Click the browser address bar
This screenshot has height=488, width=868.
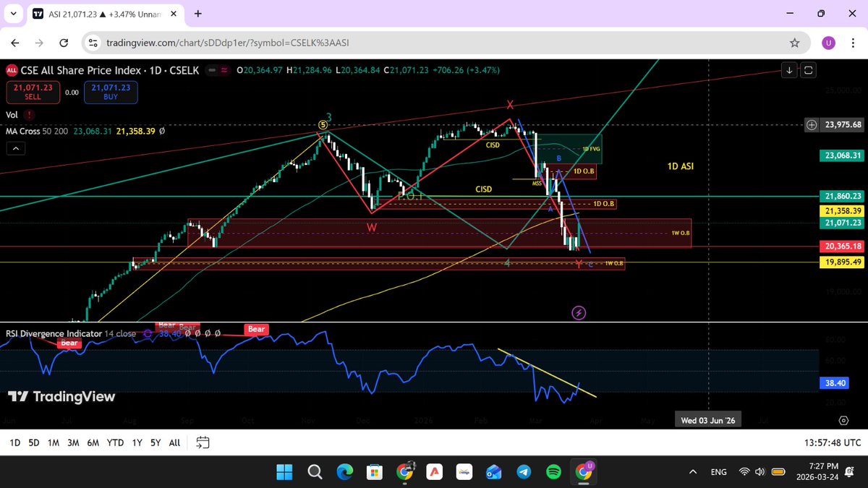click(289, 43)
